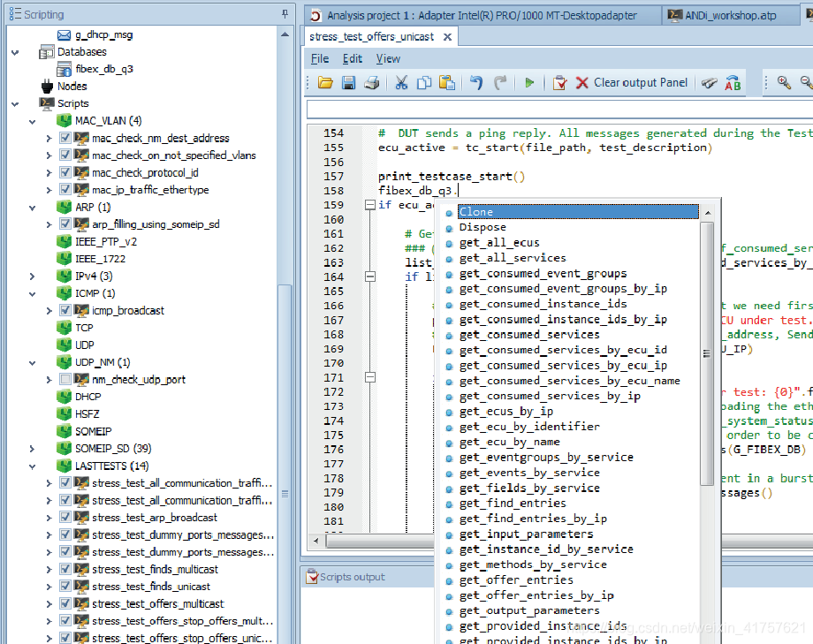
Task: Click the icmp_broadcast script icon
Action: point(81,310)
